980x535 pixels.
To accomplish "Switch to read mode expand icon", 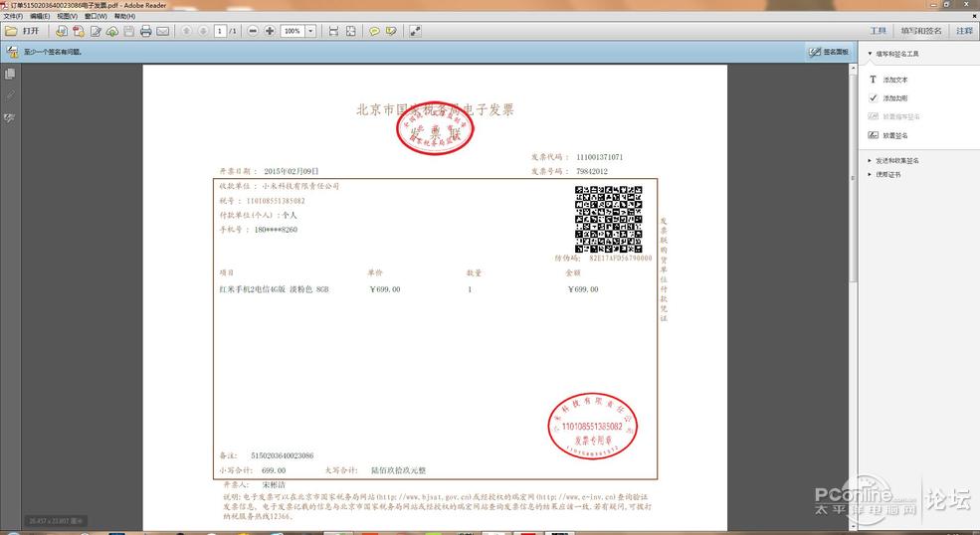I will [x=415, y=31].
